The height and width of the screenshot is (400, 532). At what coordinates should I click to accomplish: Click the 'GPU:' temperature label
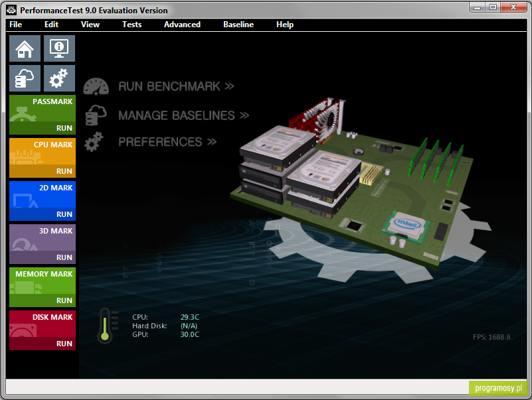[140, 334]
